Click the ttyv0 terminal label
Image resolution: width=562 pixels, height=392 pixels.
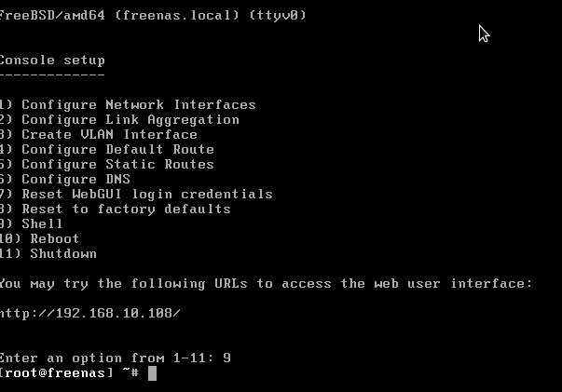coord(278,16)
